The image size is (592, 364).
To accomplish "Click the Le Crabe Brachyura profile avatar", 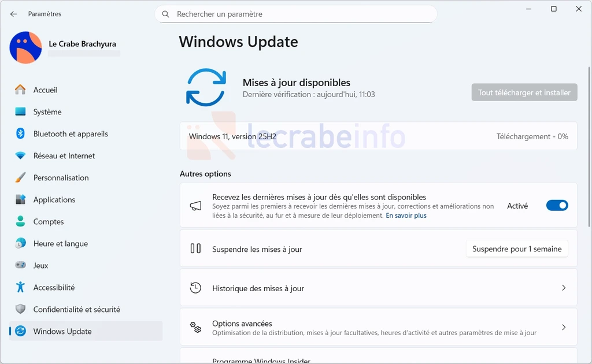I will [25, 47].
